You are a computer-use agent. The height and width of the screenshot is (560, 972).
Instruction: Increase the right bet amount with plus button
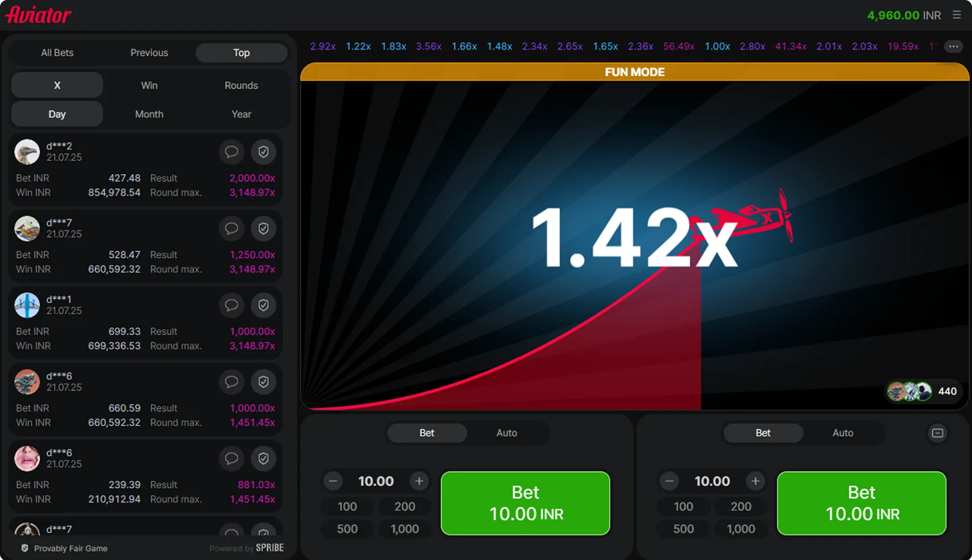(x=755, y=481)
